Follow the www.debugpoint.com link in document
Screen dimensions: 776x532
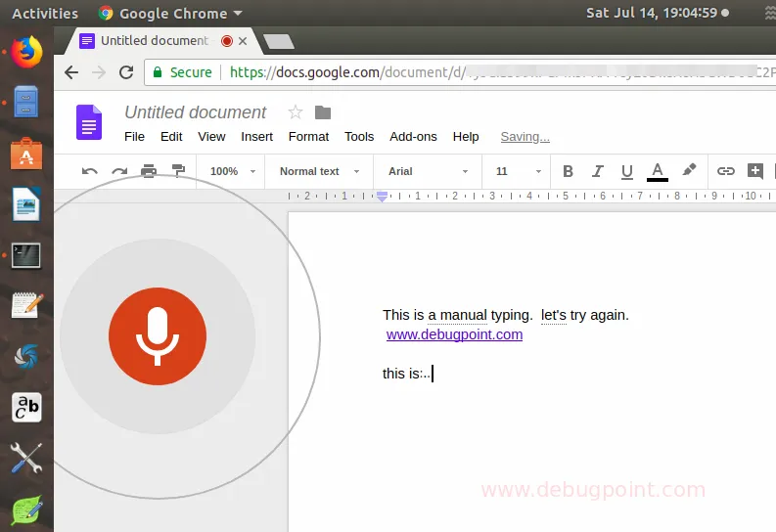[454, 334]
